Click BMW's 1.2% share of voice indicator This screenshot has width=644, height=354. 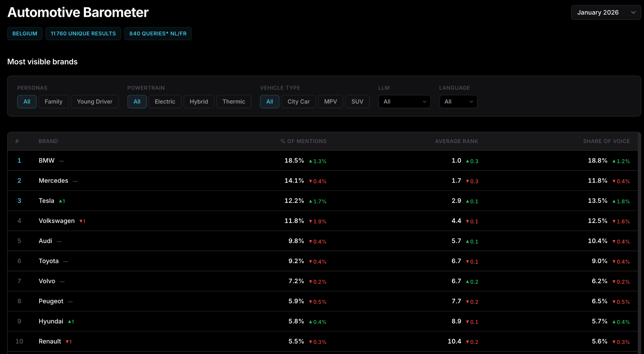(x=621, y=161)
